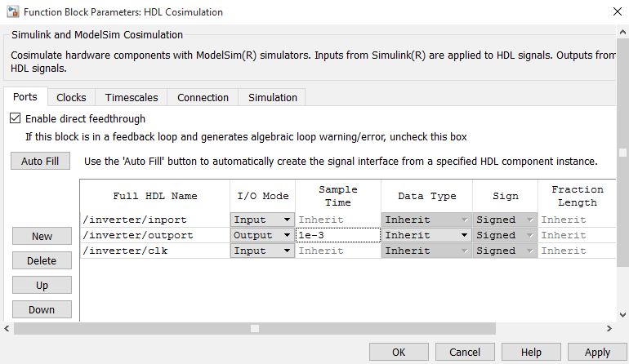
Task: Click Fraction Length cell for /inverter/inport
Action: [577, 220]
